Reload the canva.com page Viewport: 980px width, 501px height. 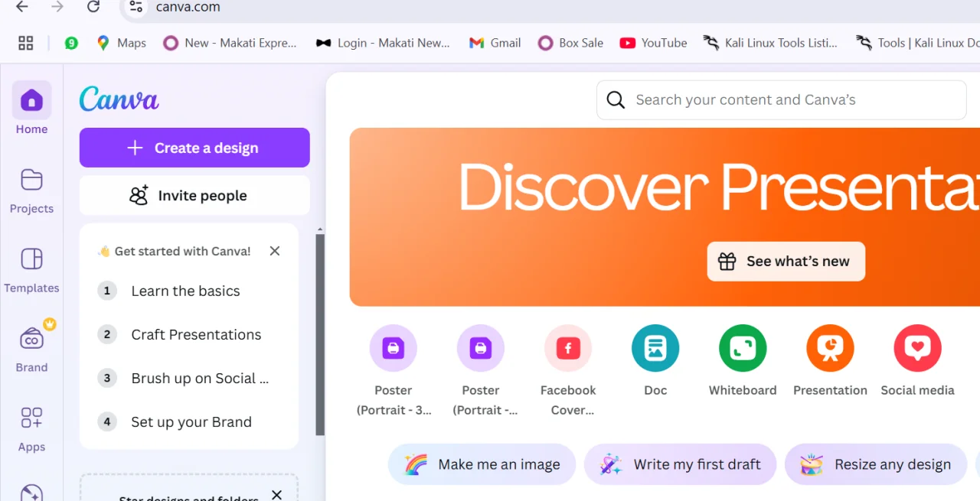(93, 7)
